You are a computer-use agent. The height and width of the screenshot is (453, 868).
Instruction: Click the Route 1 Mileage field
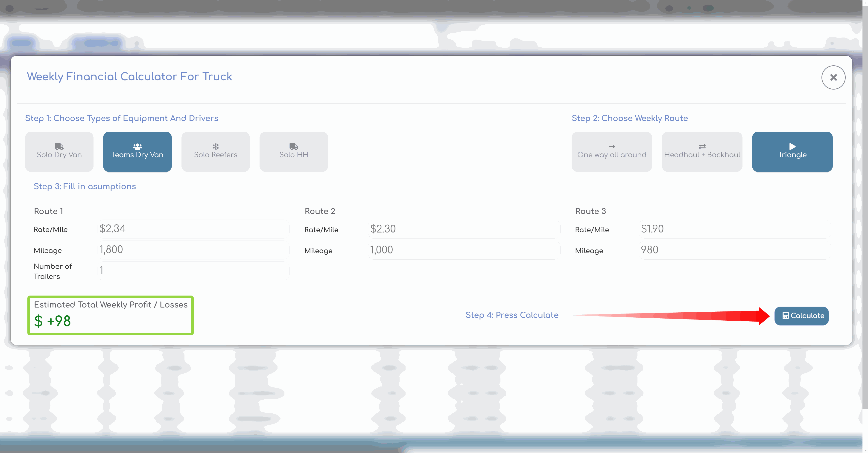point(193,250)
